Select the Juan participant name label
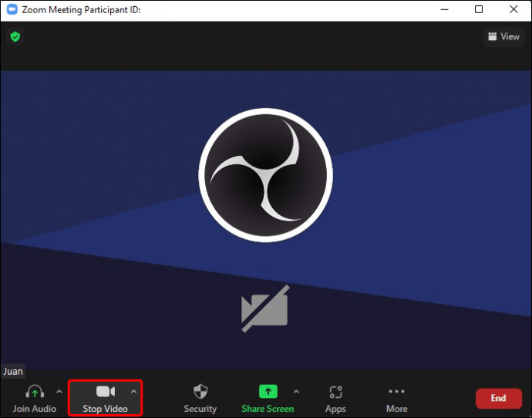 13,371
